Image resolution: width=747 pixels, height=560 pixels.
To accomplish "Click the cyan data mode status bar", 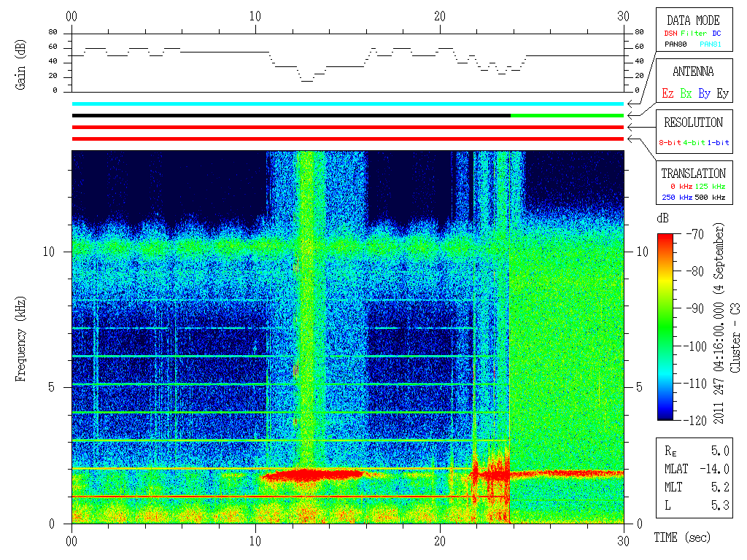I will (348, 104).
